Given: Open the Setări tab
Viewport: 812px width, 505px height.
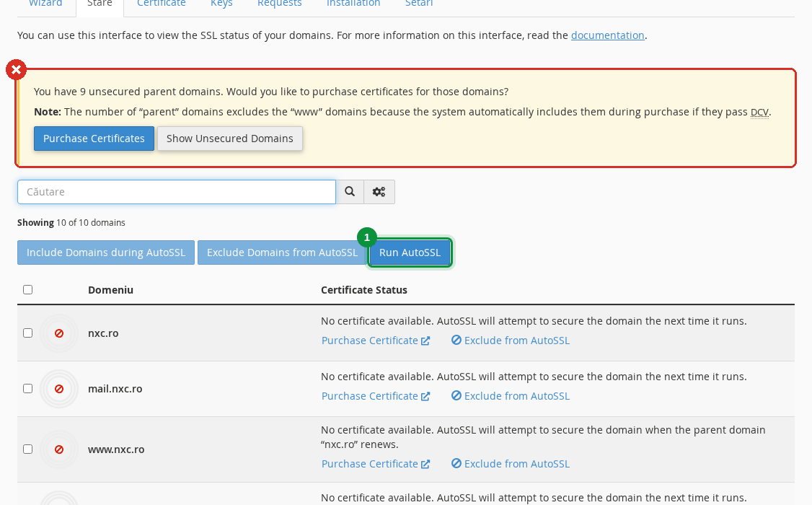Looking at the screenshot, I should click(x=419, y=4).
